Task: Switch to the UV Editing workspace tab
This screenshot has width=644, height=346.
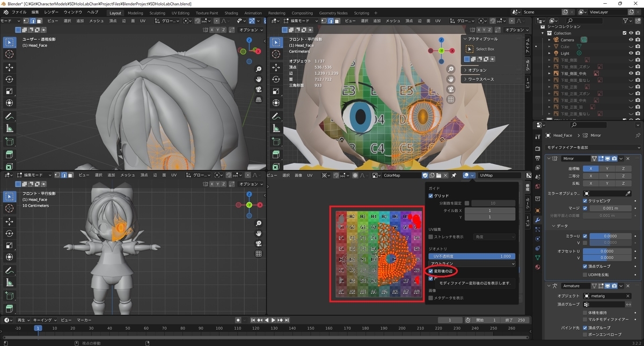Action: [x=180, y=12]
